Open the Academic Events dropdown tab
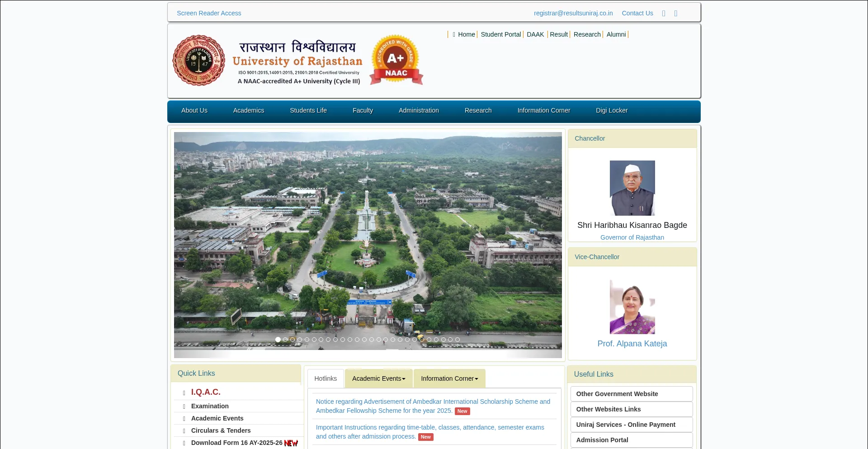Viewport: 868px width, 449px height. 379,378
